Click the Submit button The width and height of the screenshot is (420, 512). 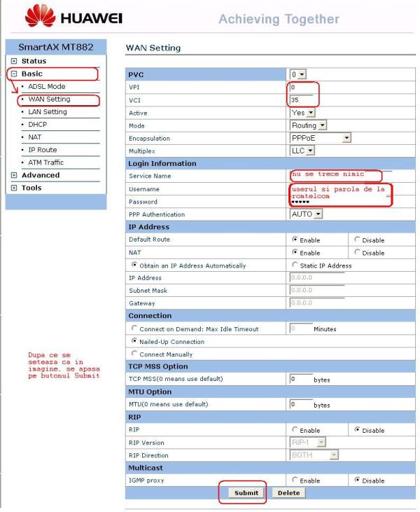coord(246,493)
